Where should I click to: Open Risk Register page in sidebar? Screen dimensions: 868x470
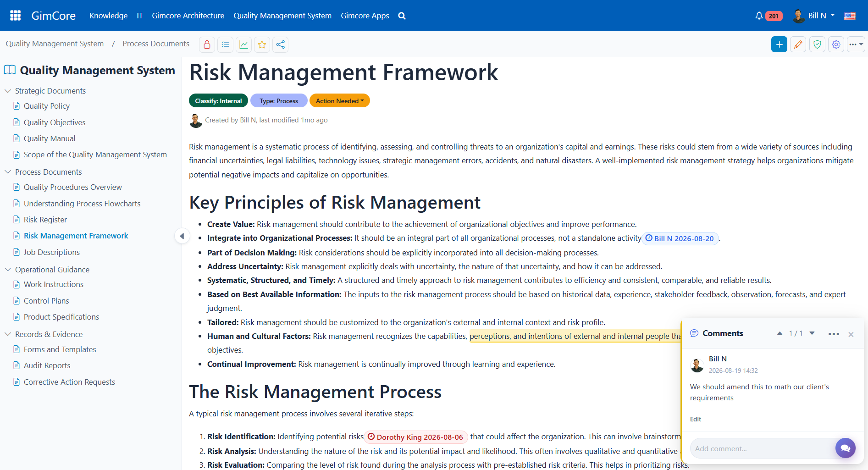click(45, 220)
